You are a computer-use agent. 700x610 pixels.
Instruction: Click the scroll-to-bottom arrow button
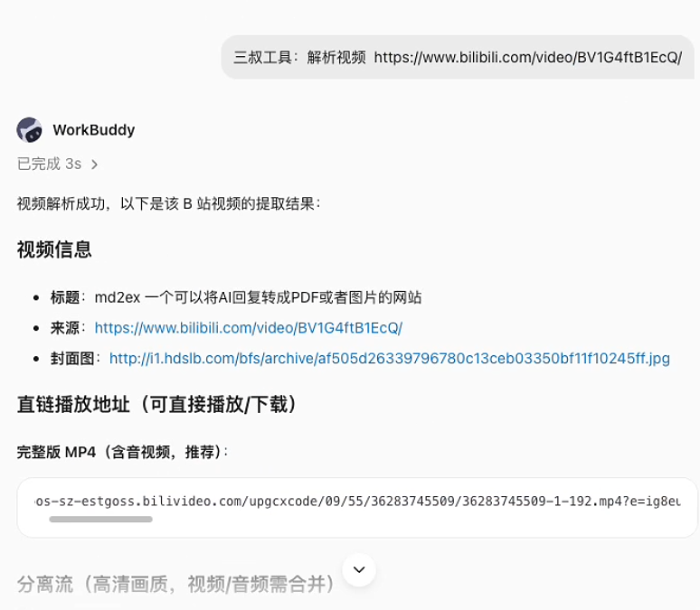point(359,569)
